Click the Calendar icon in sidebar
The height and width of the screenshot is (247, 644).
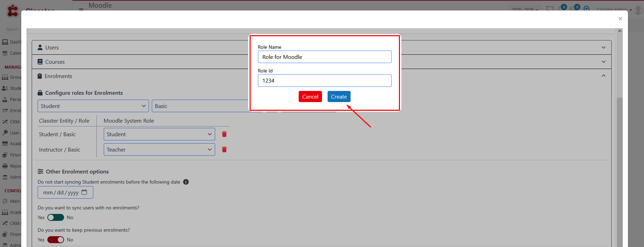point(5,53)
